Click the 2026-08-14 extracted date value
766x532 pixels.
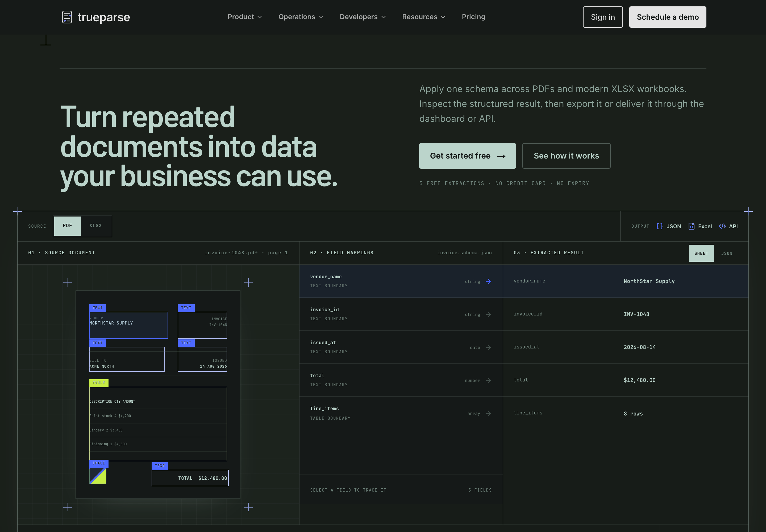(x=639, y=347)
